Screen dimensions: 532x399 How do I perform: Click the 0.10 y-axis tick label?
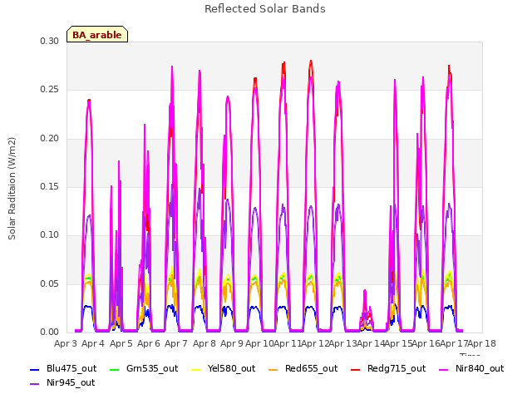pos(50,234)
